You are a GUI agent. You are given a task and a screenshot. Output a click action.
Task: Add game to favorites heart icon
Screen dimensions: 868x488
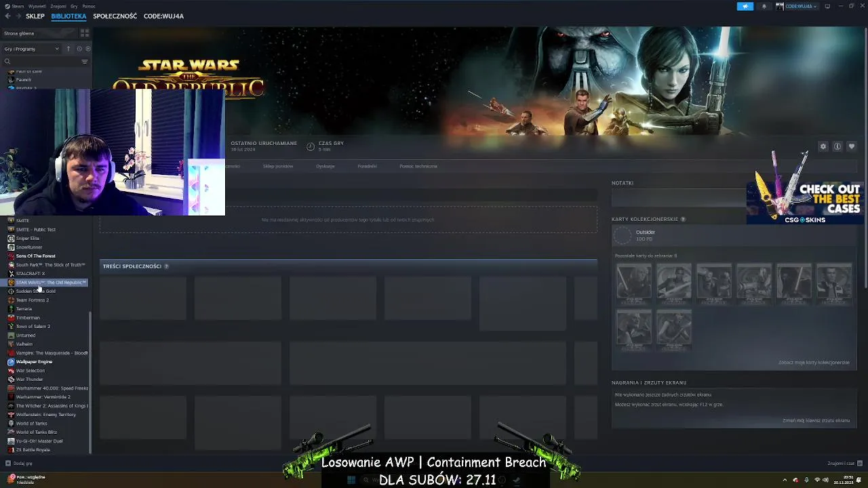point(852,146)
